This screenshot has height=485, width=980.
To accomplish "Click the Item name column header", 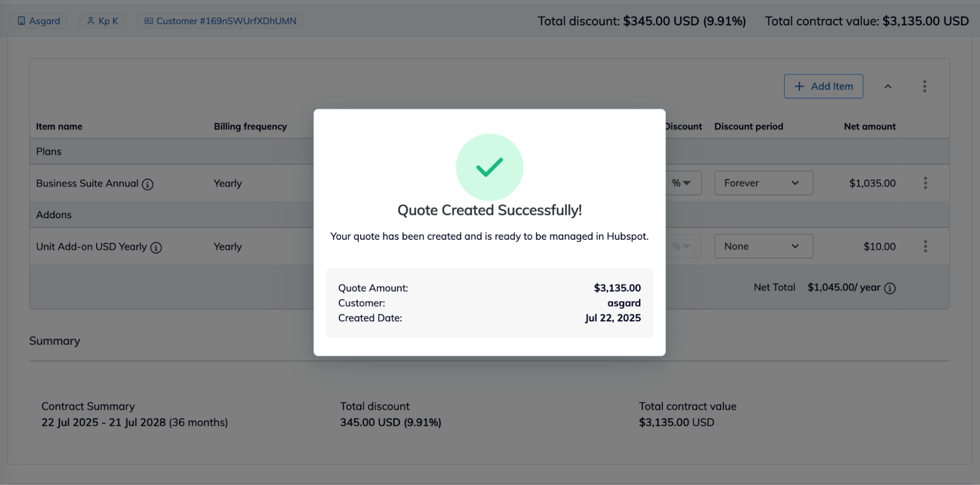I will [x=59, y=127].
